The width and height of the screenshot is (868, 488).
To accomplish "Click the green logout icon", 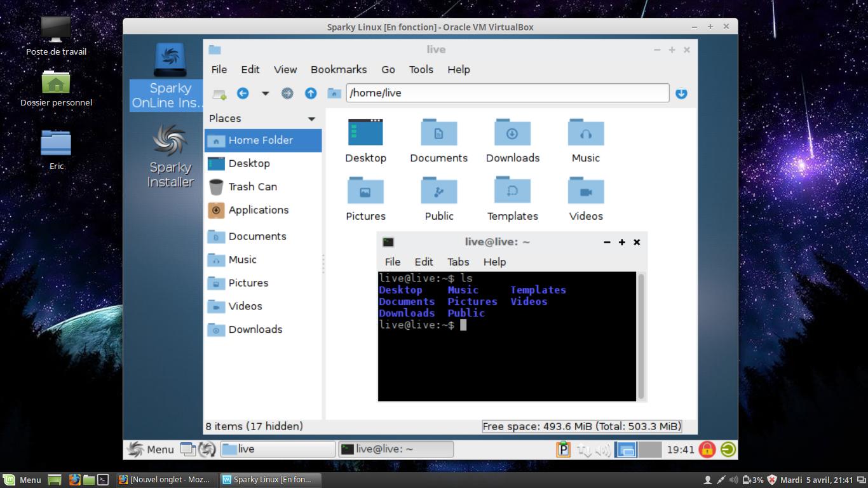I will point(728,450).
